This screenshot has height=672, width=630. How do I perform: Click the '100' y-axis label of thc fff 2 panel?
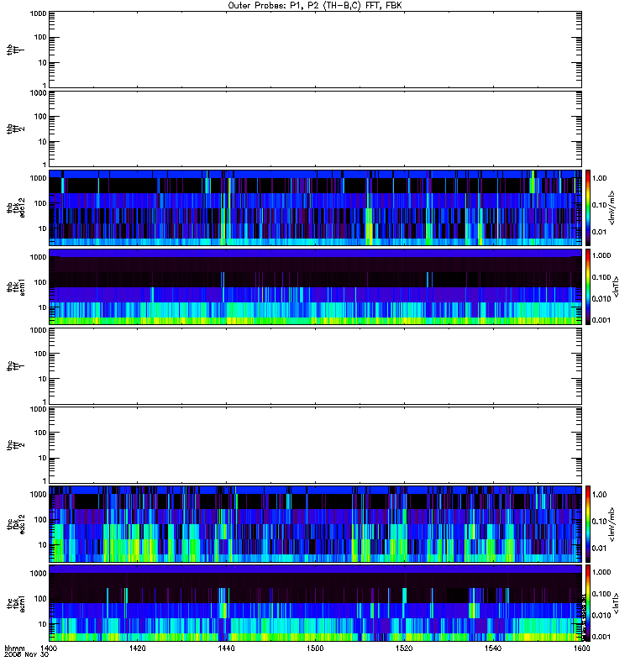coord(39,433)
